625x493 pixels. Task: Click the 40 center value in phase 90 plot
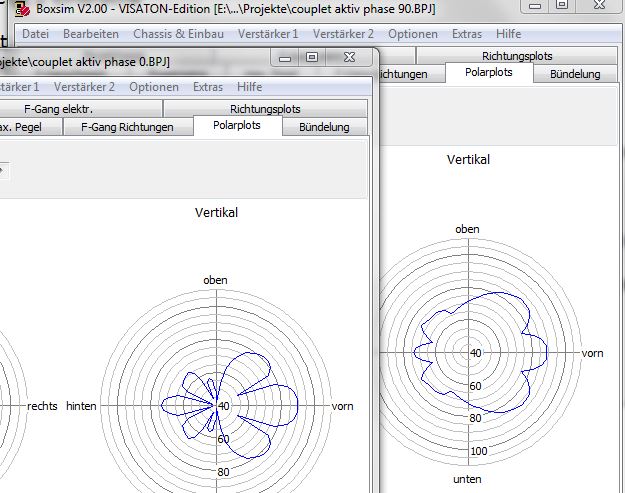(x=476, y=353)
